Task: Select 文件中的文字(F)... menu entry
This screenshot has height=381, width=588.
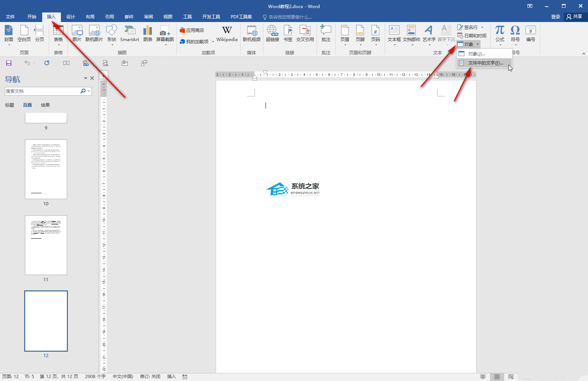Action: coord(485,63)
